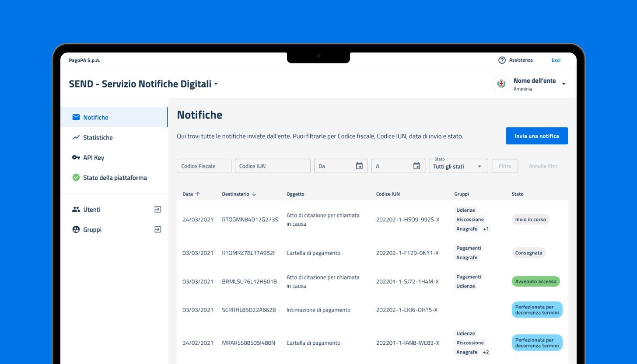
Task: Open calendar picker in Da field
Action: 359,166
